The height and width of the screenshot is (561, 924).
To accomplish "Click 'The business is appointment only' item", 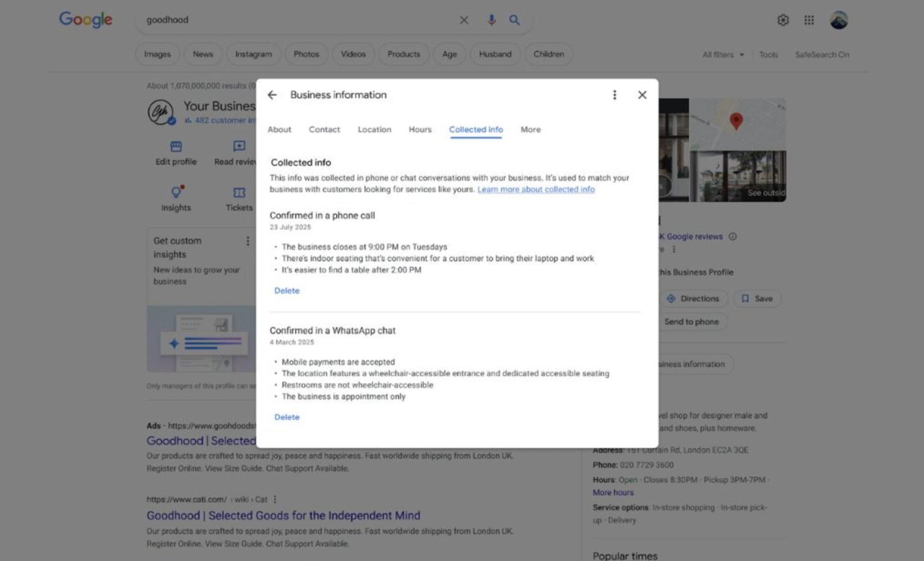I will click(x=344, y=397).
